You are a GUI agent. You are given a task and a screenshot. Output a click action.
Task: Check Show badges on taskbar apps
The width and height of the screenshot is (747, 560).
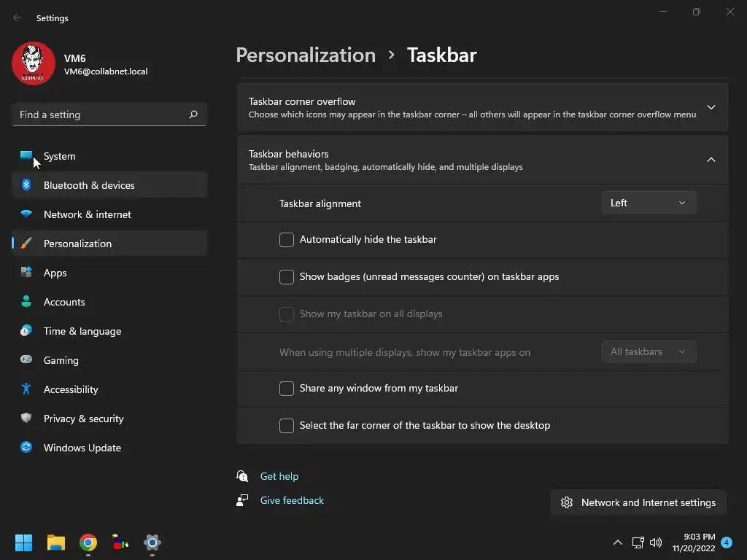[287, 277]
